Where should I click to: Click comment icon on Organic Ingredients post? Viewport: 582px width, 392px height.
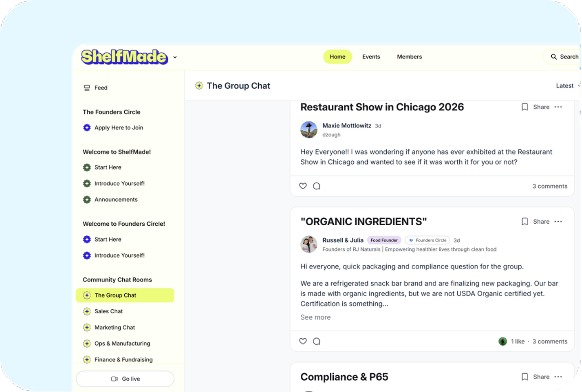pyautogui.click(x=317, y=341)
